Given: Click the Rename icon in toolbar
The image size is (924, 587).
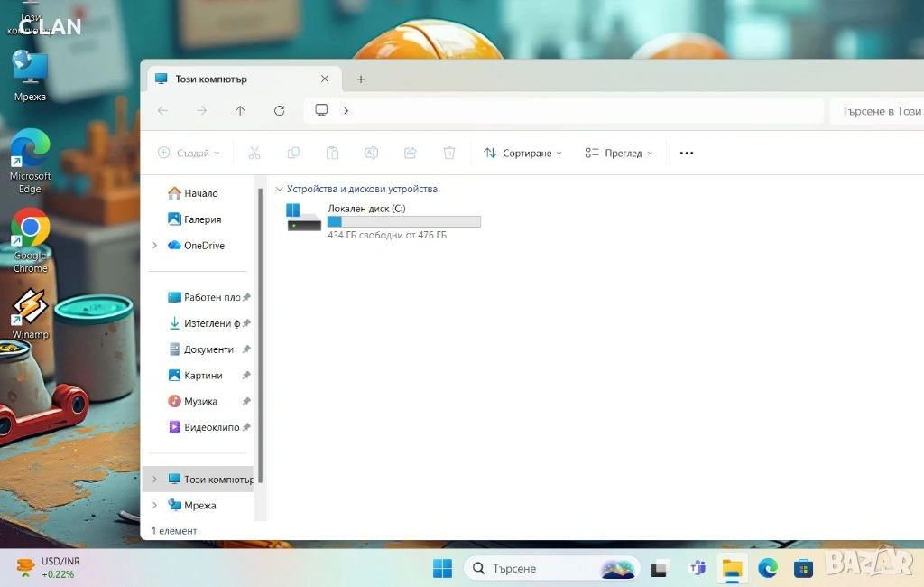Looking at the screenshot, I should click(x=371, y=154).
